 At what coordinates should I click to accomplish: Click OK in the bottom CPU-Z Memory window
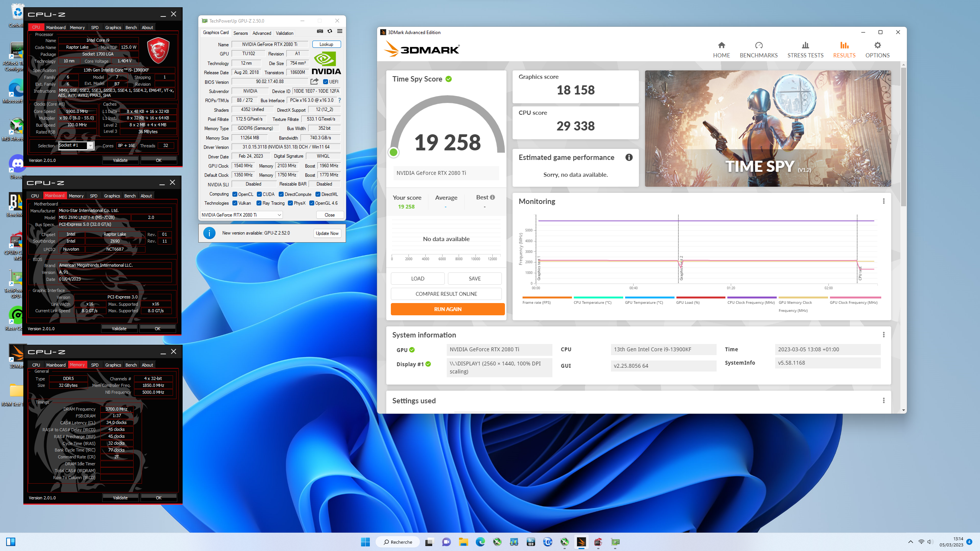pyautogui.click(x=158, y=498)
